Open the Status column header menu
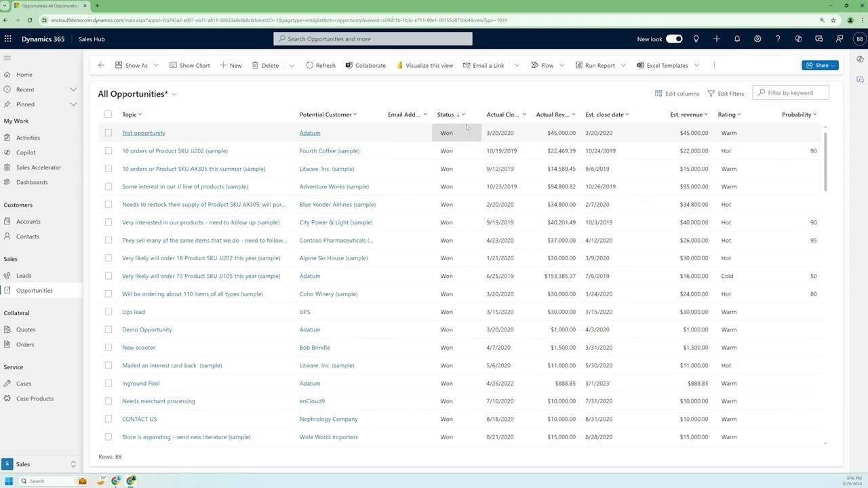 (463, 115)
